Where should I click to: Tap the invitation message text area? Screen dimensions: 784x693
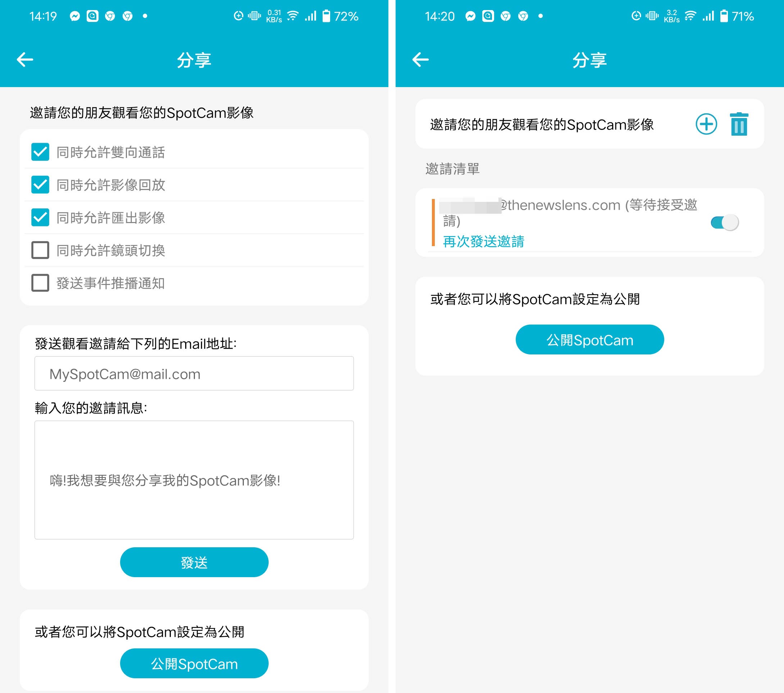tap(194, 480)
